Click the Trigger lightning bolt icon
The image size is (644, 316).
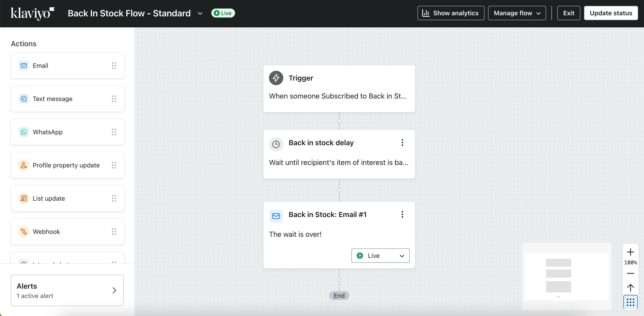pyautogui.click(x=276, y=78)
